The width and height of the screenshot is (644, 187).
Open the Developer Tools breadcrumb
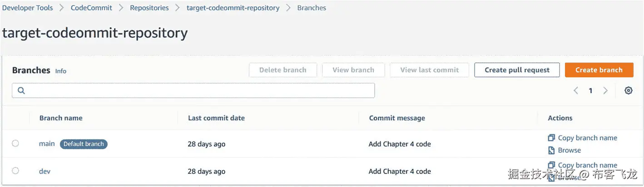(x=28, y=8)
